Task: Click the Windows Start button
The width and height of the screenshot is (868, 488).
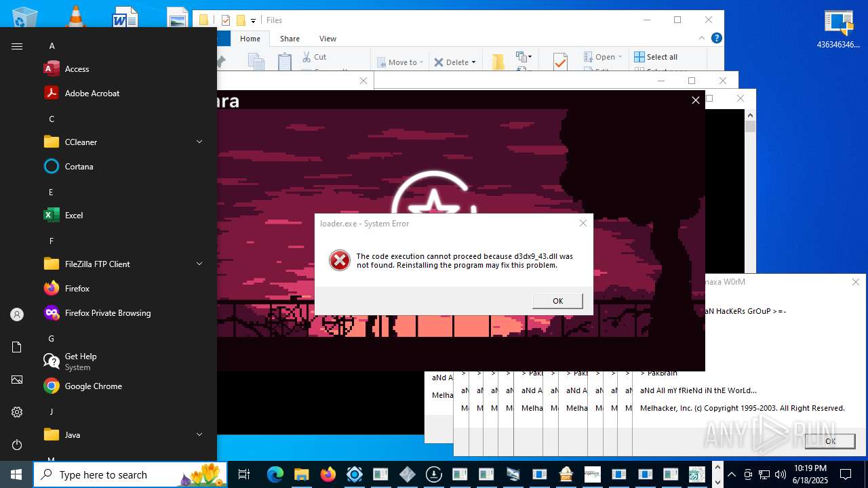Action: click(16, 474)
